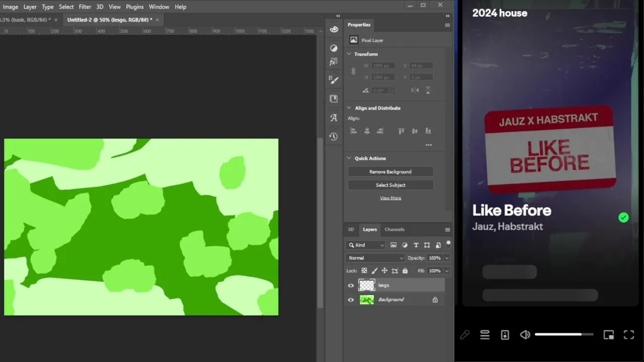Open the History panel icon

point(334,136)
